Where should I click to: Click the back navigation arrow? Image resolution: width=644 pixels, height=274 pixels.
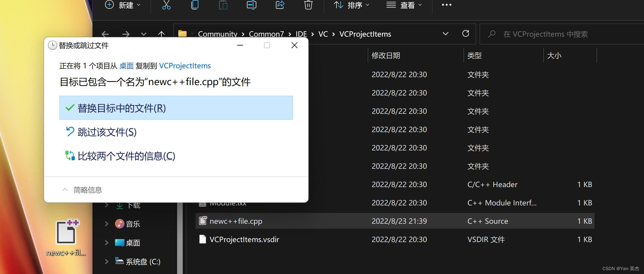(105, 34)
